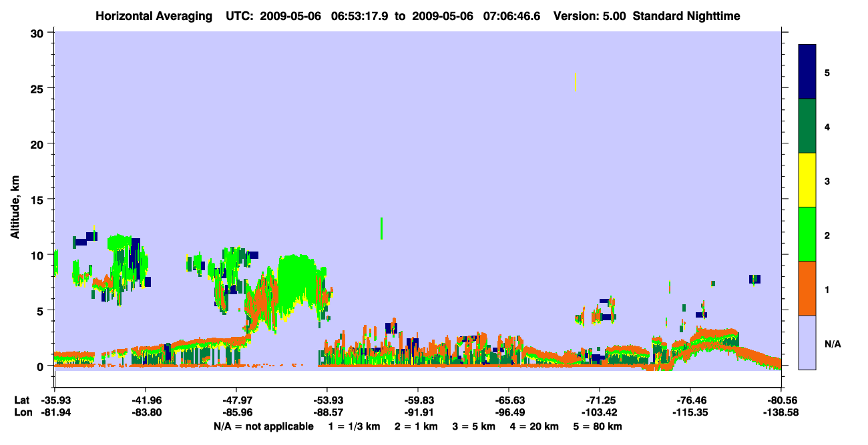Screen dimensions: 868x445
Task: Click longitude value -115.35
Action: [690, 412]
